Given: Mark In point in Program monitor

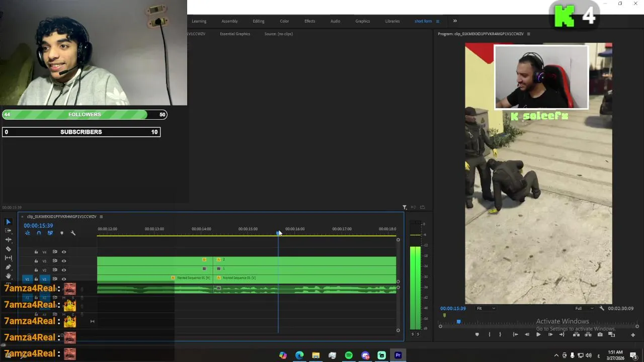Looking at the screenshot, I should coord(490,334).
